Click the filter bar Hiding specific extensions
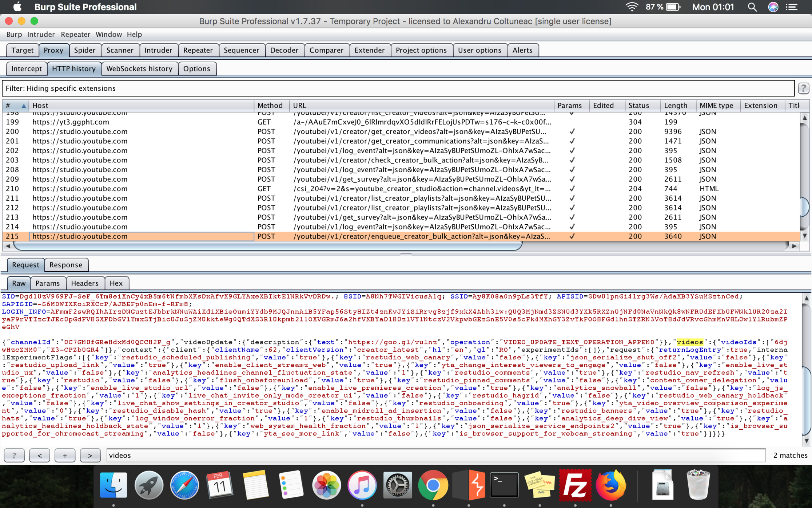This screenshot has height=508, width=812. tap(398, 88)
